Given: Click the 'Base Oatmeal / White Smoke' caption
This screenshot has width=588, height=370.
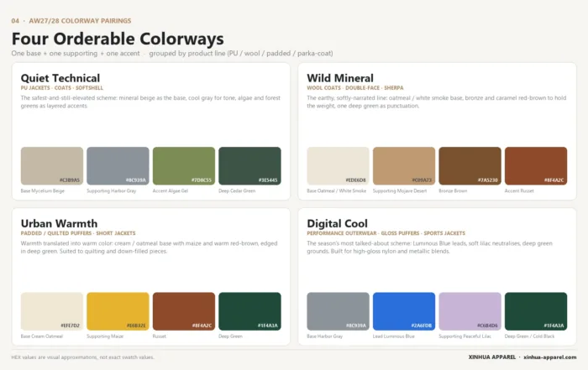Looking at the screenshot, I should pos(336,190).
